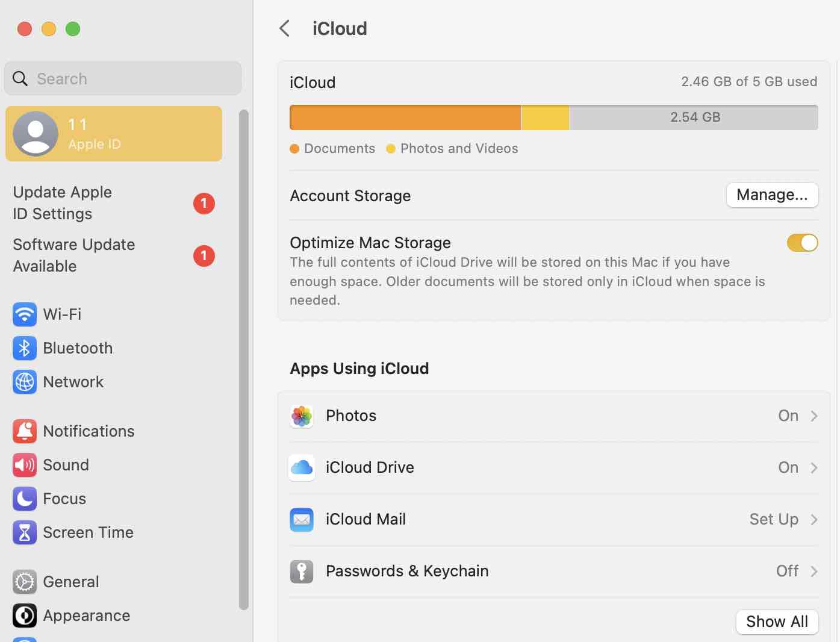The image size is (840, 642).
Task: Click the iCloud storage usage bar
Action: 553,117
